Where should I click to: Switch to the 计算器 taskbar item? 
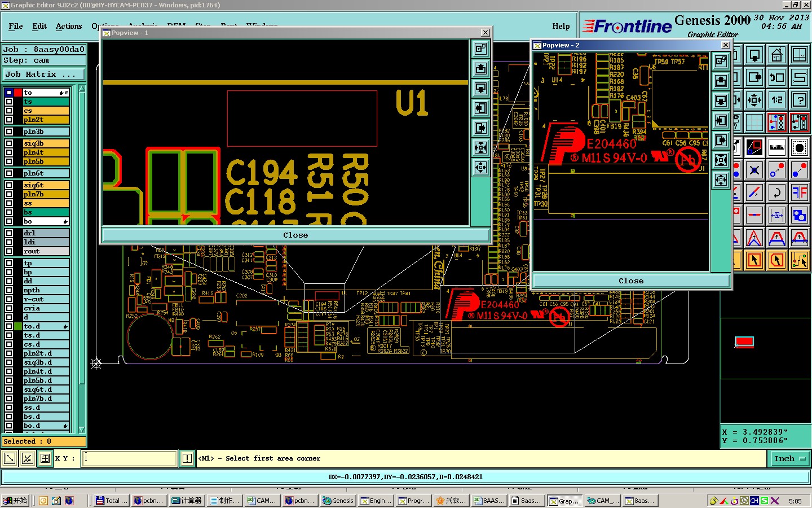187,501
